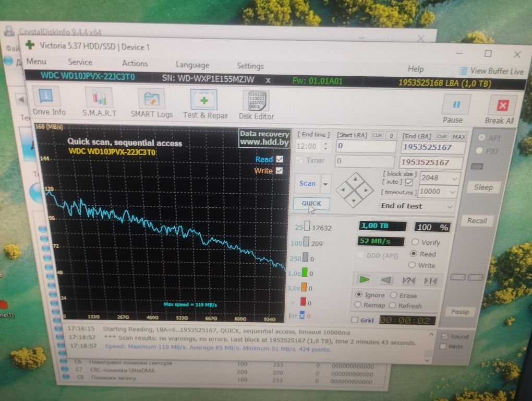Screen dimensions: 532x401
Task: Click the green 1,0s block color box
Action: (x=305, y=273)
